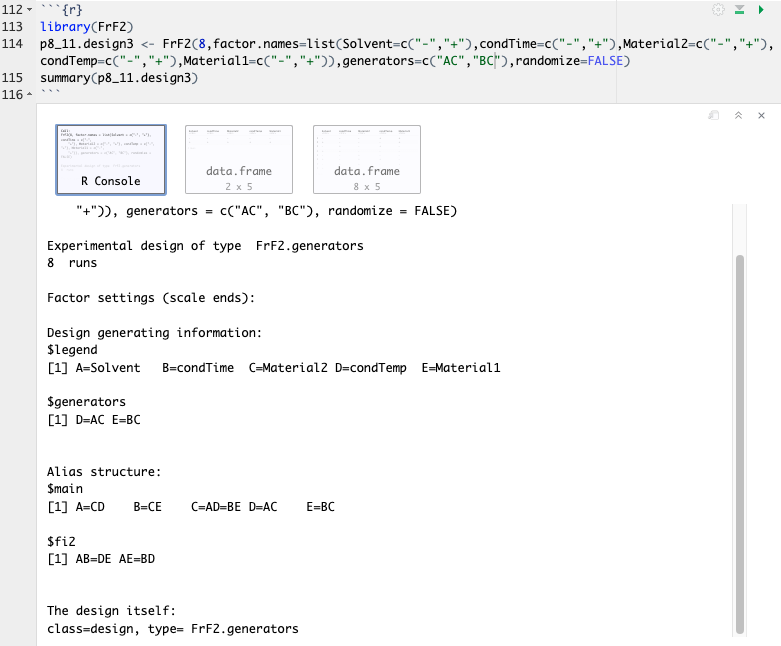Click line number 115 in the gutter
Screen dimensions: 781x646
click(x=13, y=77)
